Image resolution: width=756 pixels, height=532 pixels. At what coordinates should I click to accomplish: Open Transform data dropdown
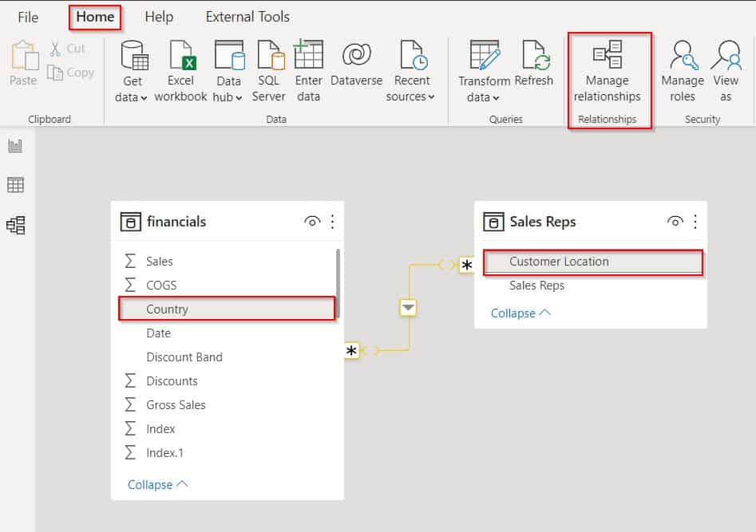[x=484, y=71]
